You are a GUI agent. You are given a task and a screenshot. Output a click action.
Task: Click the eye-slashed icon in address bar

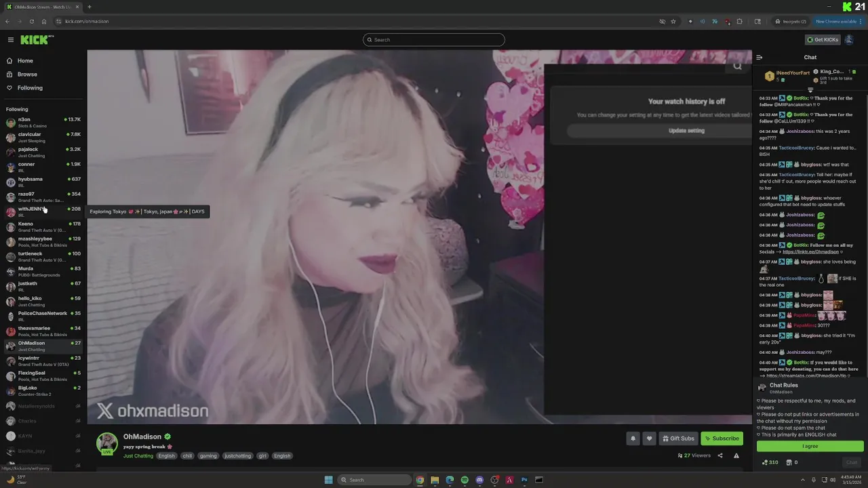(663, 21)
